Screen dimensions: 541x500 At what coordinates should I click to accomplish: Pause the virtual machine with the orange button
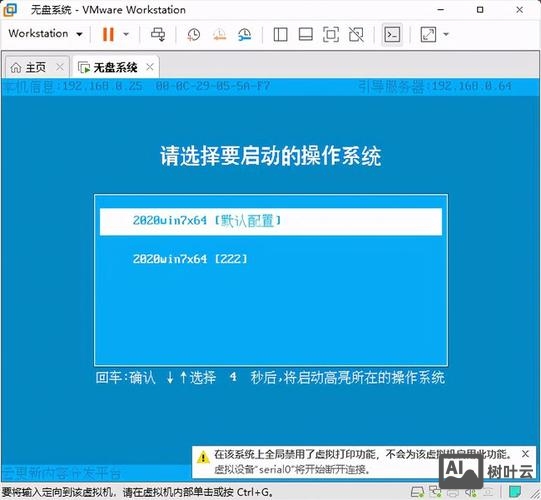pos(108,34)
